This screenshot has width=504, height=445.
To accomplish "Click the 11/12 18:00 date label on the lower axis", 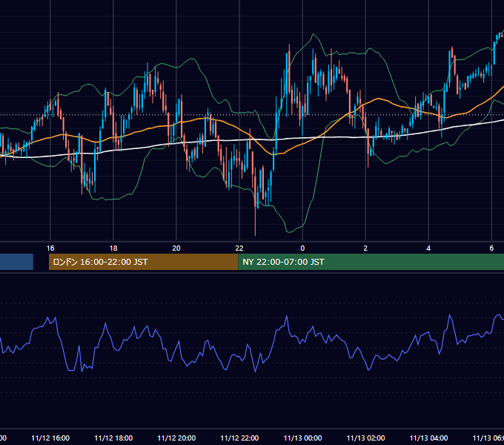I will [x=113, y=438].
